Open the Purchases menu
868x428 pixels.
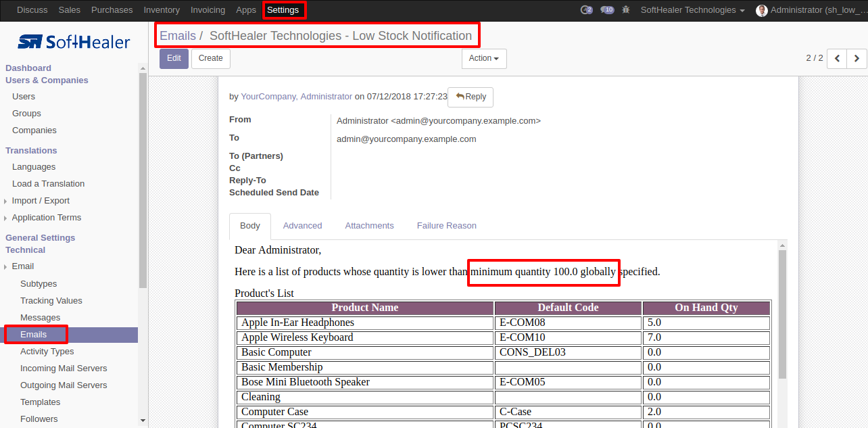[x=112, y=10]
